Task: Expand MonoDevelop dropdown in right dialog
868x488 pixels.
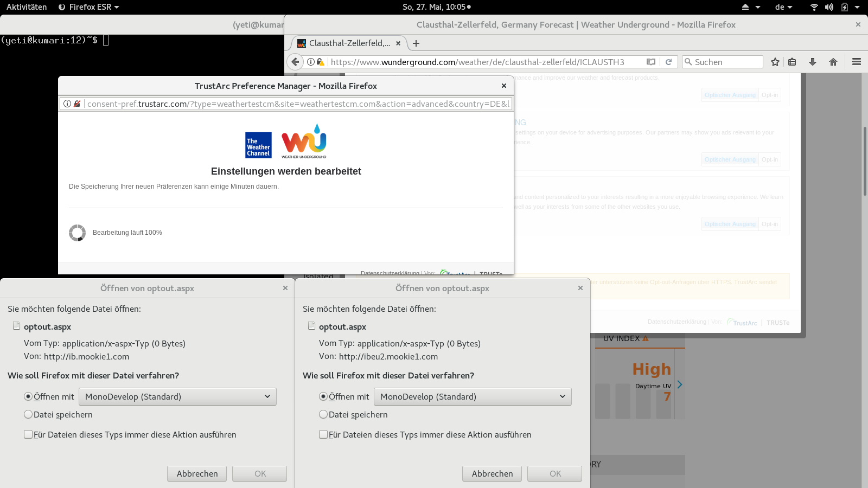Action: point(473,396)
